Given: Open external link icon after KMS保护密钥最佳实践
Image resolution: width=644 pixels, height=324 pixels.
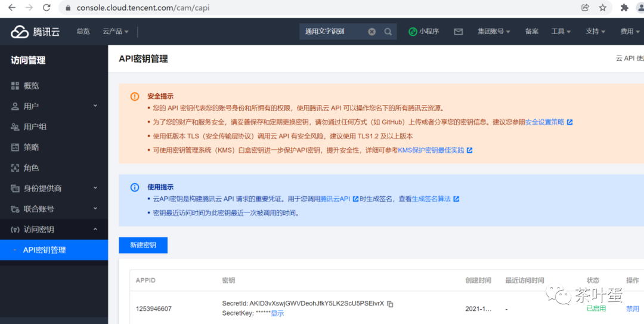Looking at the screenshot, I should pyautogui.click(x=469, y=150).
